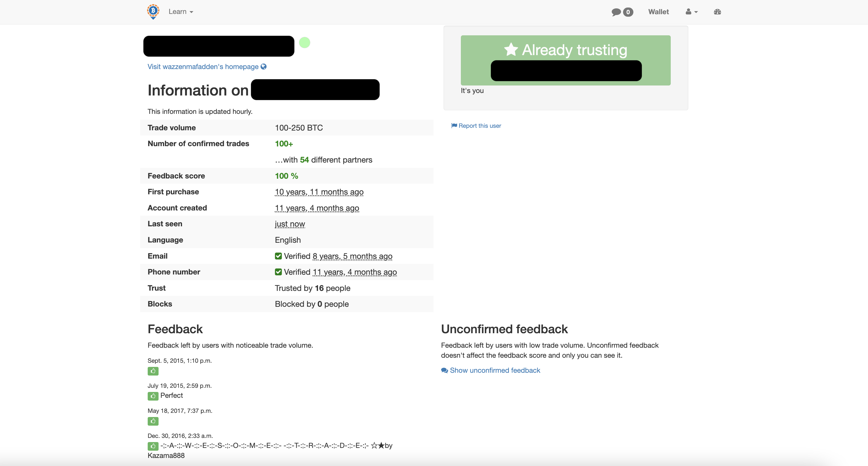Open the LocalBitcoins logo home link
Image resolution: width=868 pixels, height=466 pixels.
[x=153, y=12]
